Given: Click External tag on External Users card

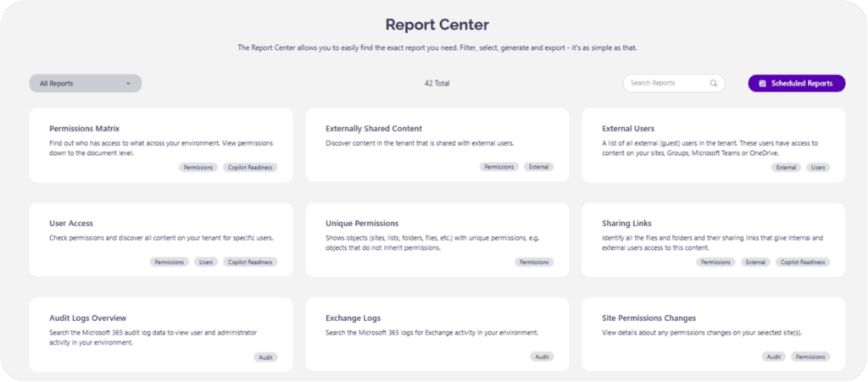Looking at the screenshot, I should [x=786, y=168].
